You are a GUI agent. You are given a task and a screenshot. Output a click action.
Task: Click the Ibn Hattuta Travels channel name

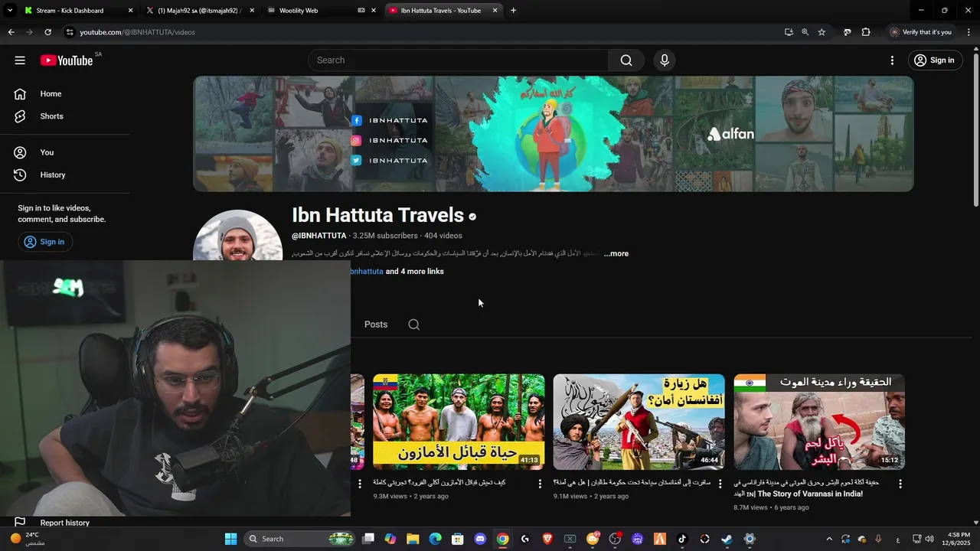point(378,215)
